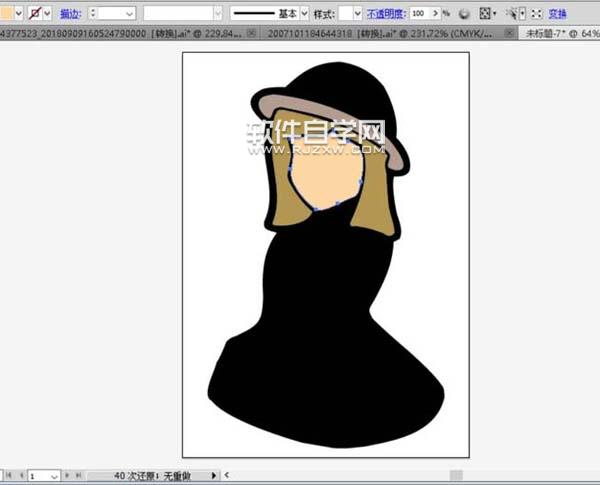The width and height of the screenshot is (600, 485).
Task: Click the recolor artwork globe icon
Action: [463, 14]
